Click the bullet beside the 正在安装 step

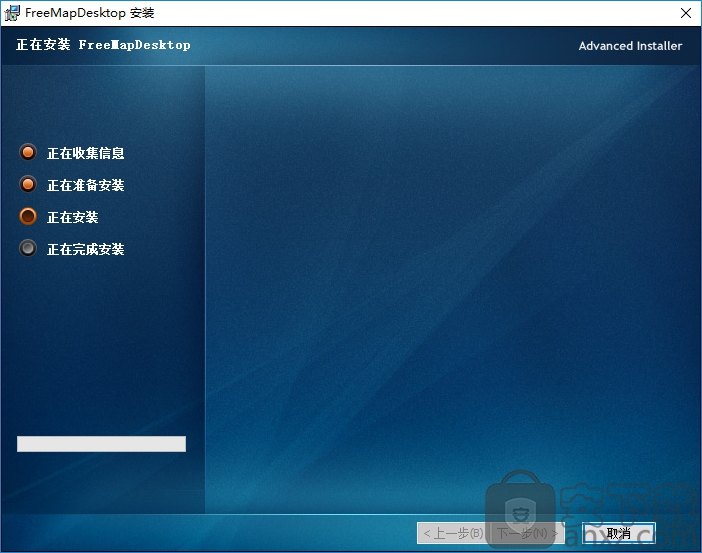coord(28,217)
